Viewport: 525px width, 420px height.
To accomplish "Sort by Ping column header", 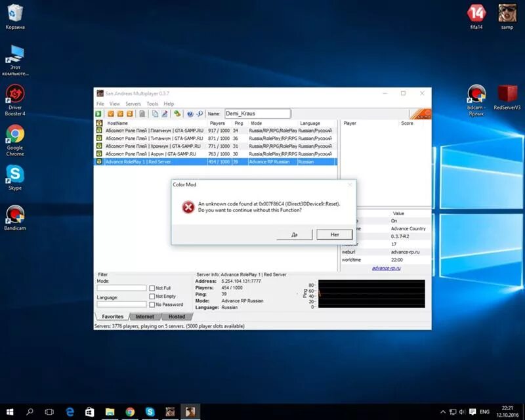I will [240, 123].
